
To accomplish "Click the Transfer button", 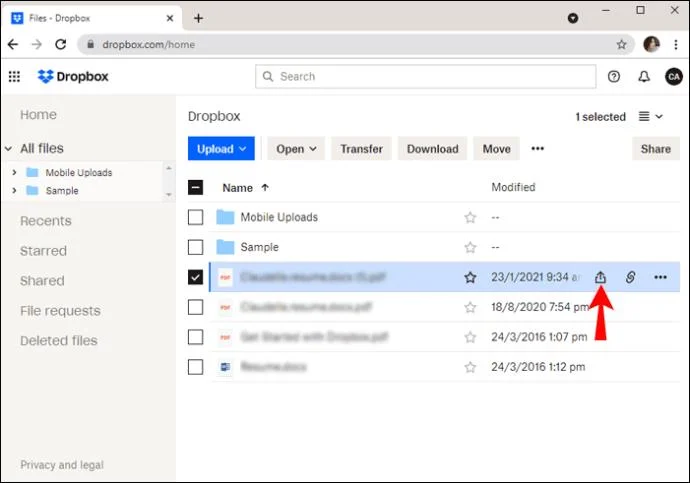I will [x=361, y=149].
